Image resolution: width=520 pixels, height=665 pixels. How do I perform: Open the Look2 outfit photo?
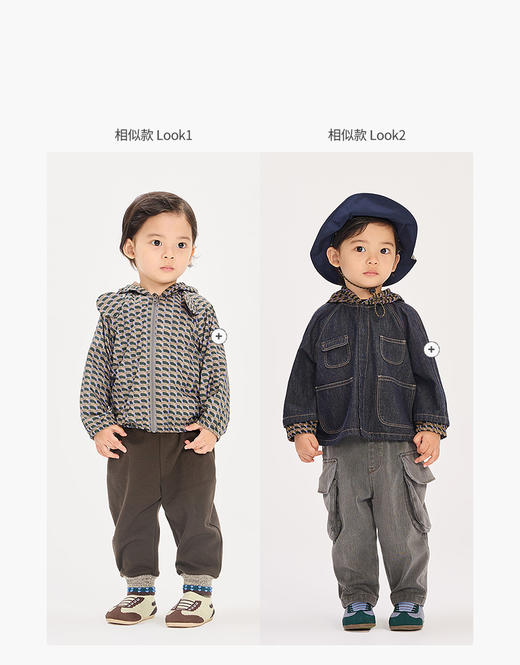pyautogui.click(x=367, y=398)
